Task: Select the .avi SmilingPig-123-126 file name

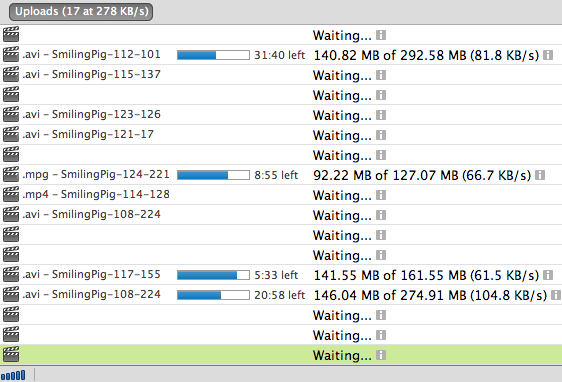Action: tap(91, 114)
